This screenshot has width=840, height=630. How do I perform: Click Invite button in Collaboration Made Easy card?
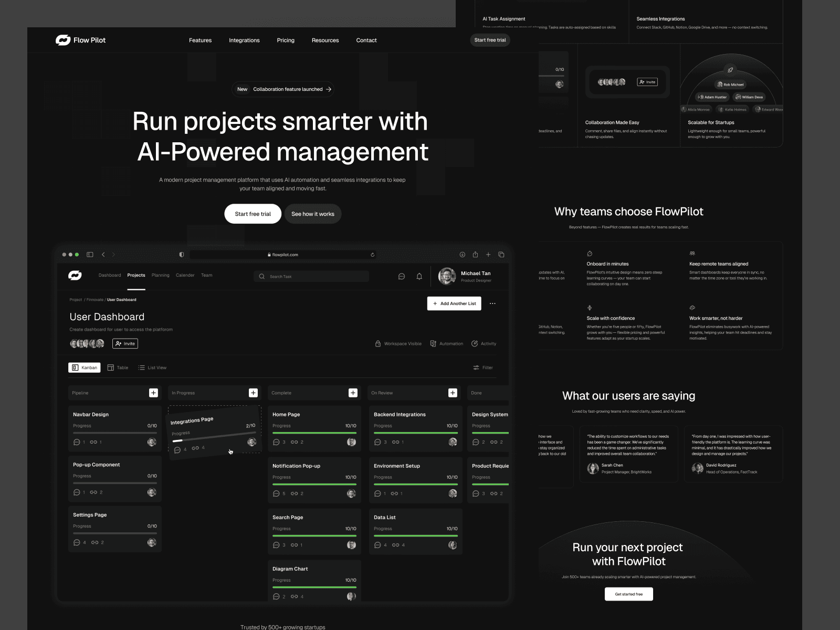[x=647, y=82]
